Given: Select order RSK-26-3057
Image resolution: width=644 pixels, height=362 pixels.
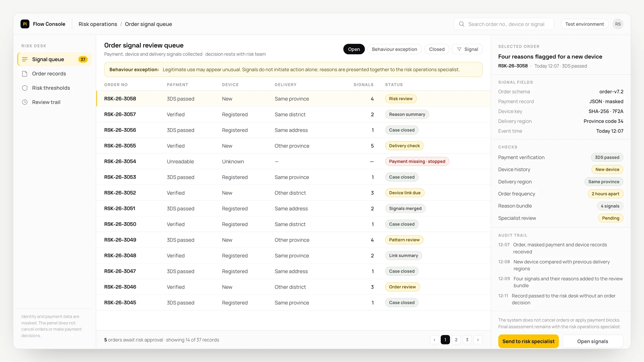Looking at the screenshot, I should (x=293, y=114).
